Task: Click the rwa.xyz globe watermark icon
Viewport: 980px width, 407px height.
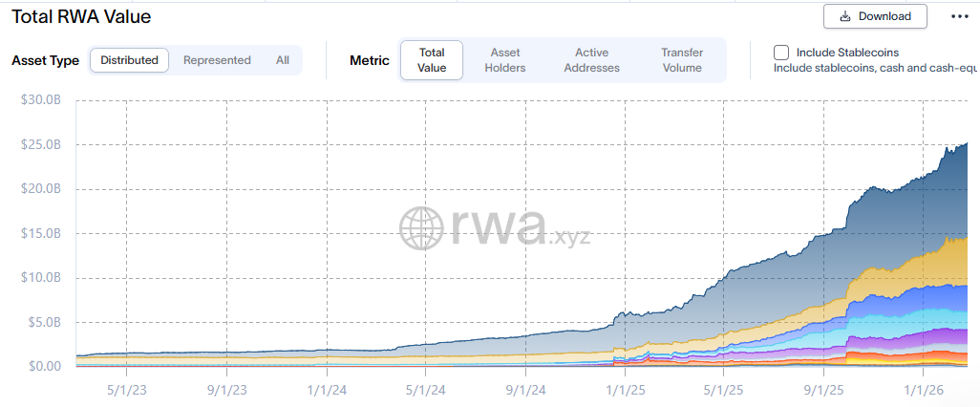Action: [x=423, y=228]
